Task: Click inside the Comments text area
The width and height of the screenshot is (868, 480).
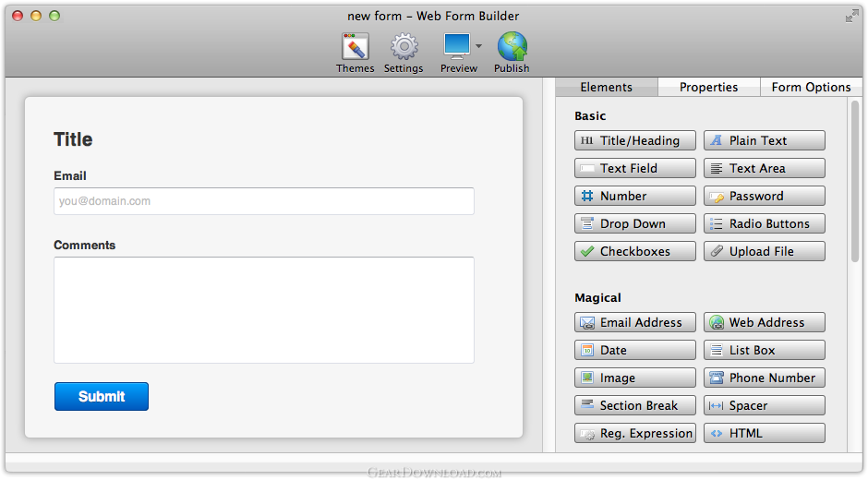Action: point(263,310)
